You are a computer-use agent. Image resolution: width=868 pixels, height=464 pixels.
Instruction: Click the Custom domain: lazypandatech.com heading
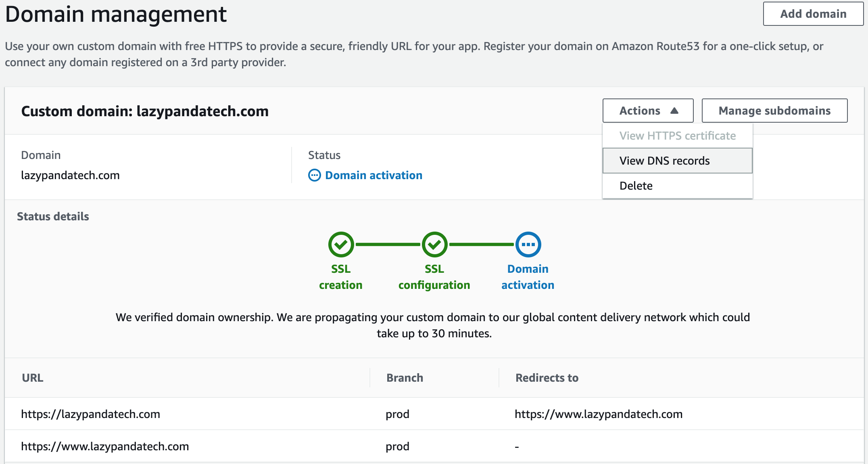click(x=145, y=111)
